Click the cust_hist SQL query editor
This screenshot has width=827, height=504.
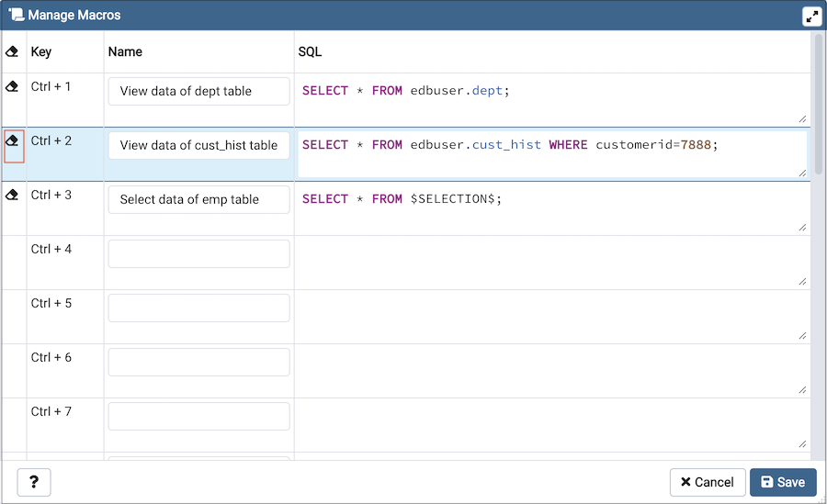click(x=551, y=153)
